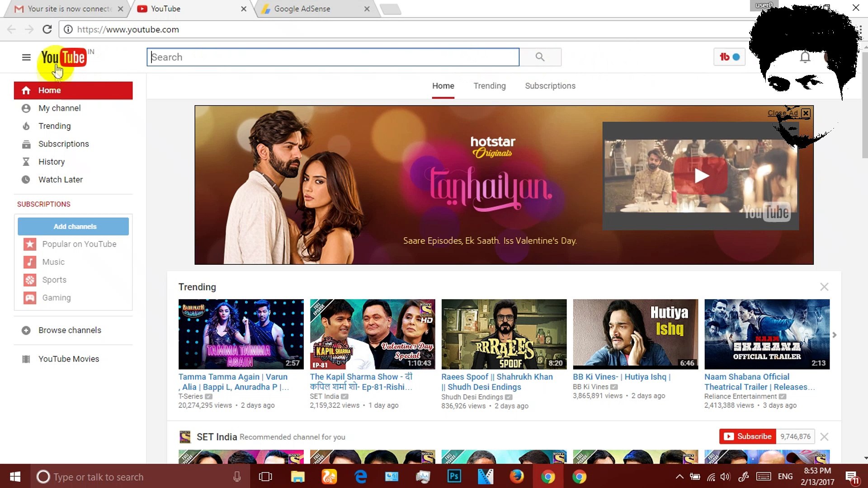The height and width of the screenshot is (488, 868).
Task: Dismiss the Trending section
Action: coord(824,287)
